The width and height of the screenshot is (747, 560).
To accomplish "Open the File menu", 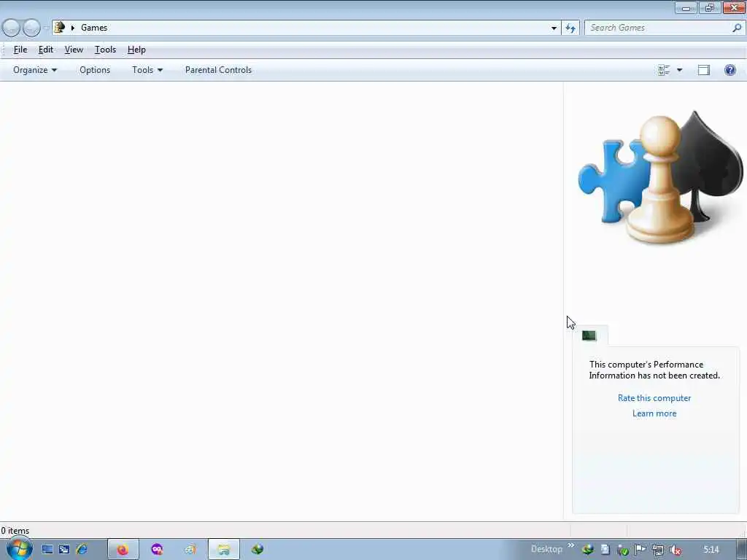I will pos(20,50).
